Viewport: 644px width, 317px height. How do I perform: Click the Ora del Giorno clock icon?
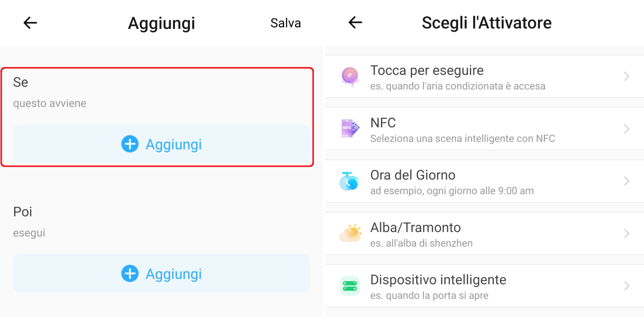tap(349, 181)
